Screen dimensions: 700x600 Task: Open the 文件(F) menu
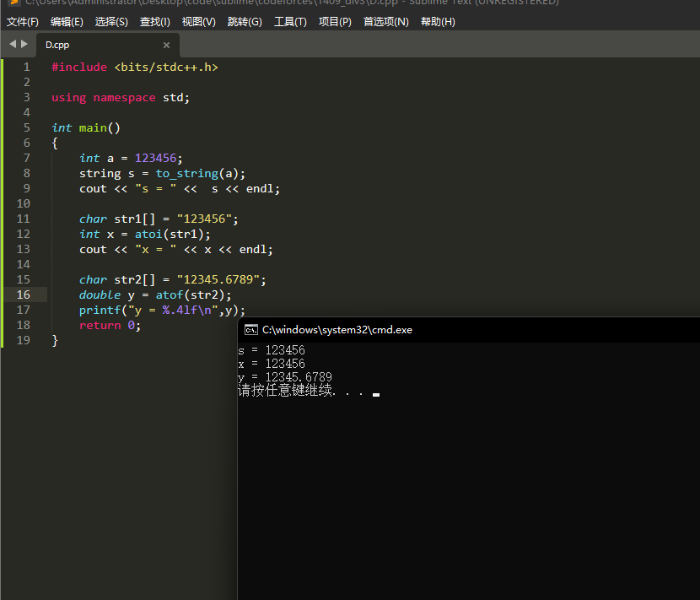[23, 21]
